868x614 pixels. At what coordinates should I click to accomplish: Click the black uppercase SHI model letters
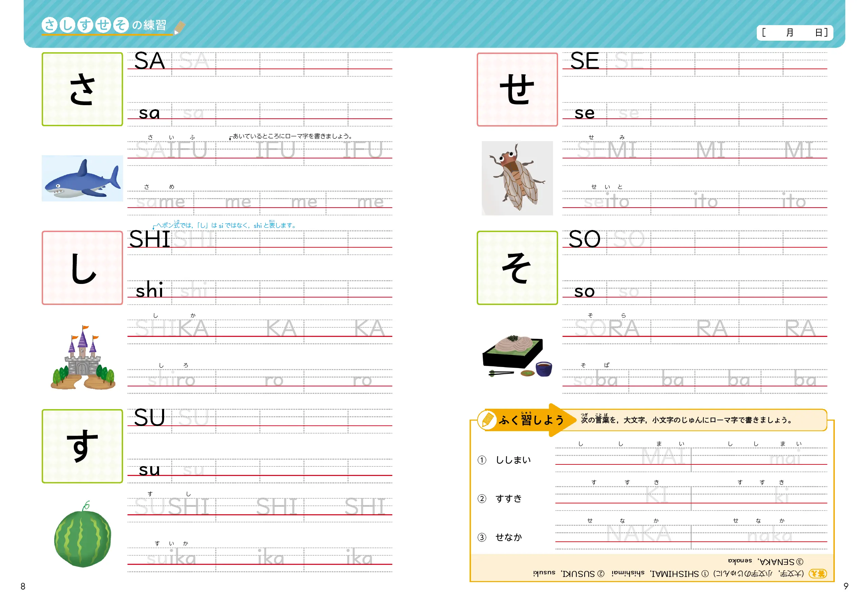(x=150, y=239)
